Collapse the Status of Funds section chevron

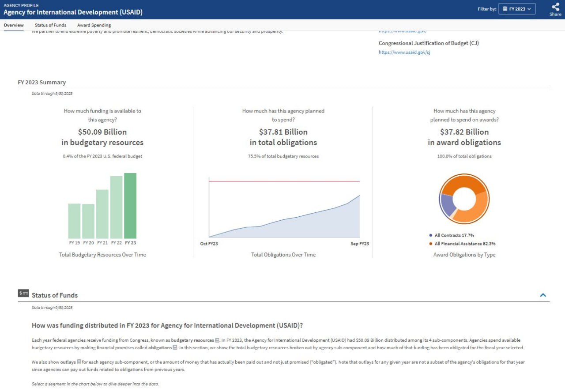[543, 295]
